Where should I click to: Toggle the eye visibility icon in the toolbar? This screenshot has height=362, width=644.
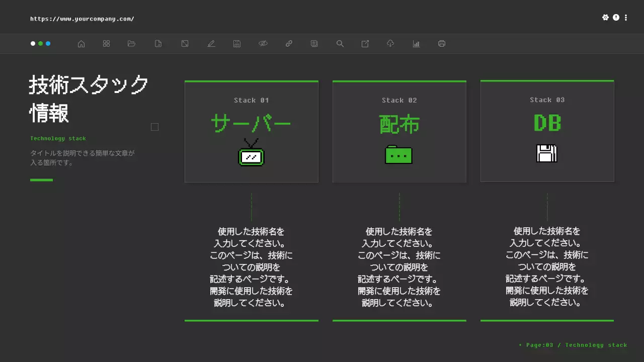point(263,44)
